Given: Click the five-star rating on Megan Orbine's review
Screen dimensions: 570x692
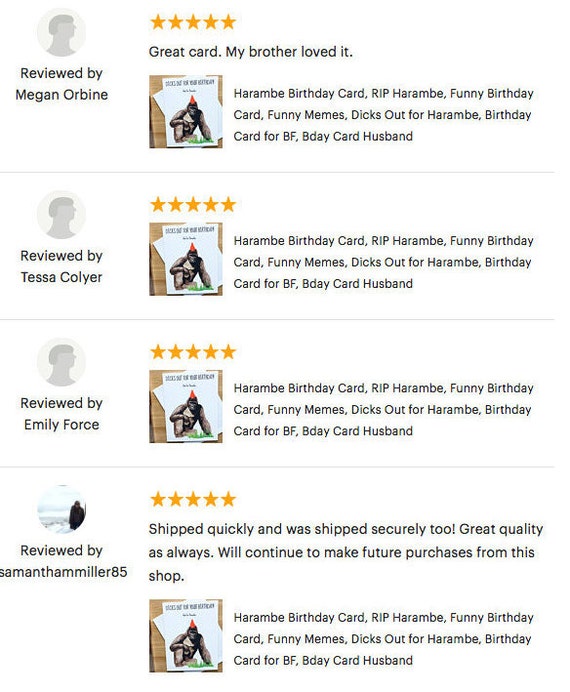Looking at the screenshot, I should (x=193, y=22).
